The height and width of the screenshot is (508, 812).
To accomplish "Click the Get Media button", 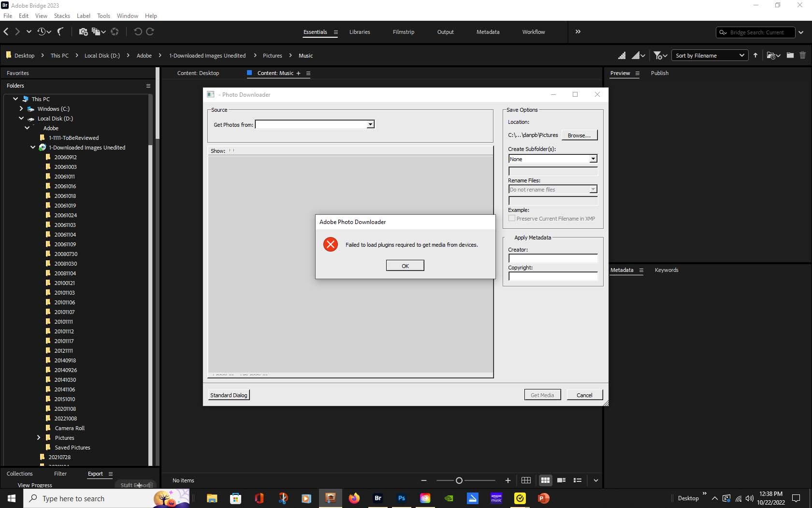I will 542,395.
